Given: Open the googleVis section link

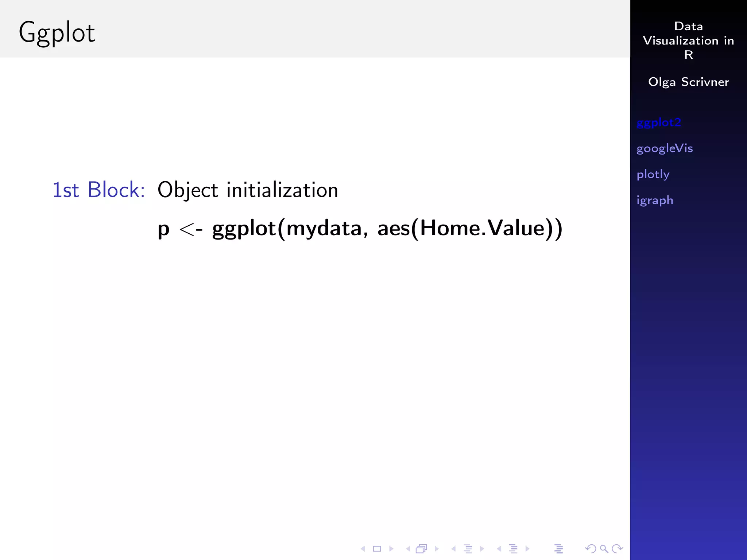Looking at the screenshot, I should [x=665, y=148].
